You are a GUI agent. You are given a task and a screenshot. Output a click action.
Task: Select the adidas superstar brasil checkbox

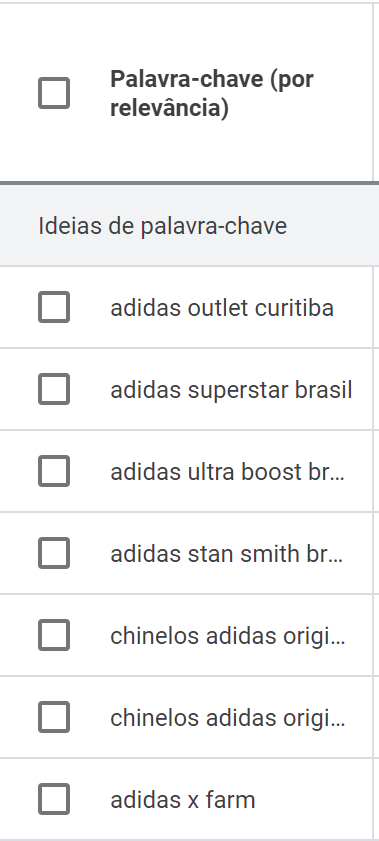[54, 389]
